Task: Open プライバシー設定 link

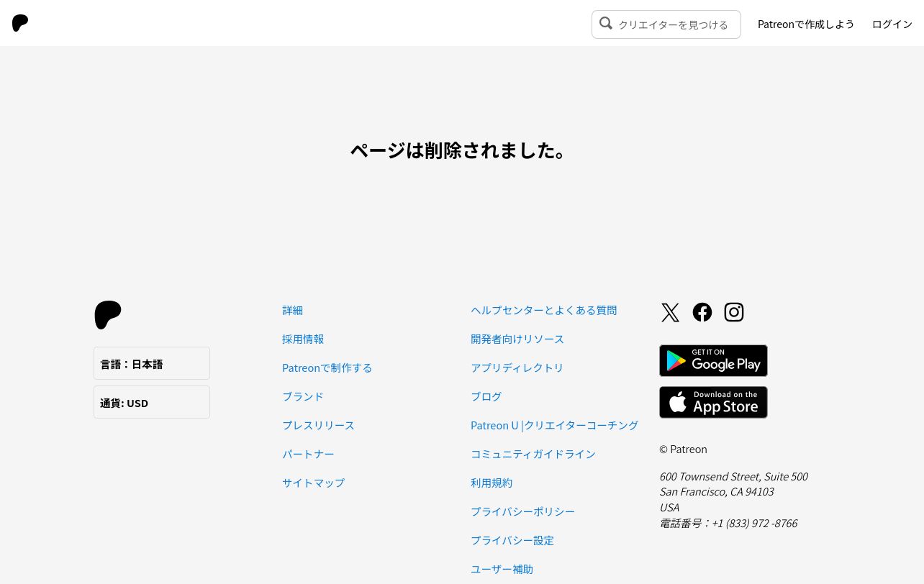Action: [x=512, y=540]
